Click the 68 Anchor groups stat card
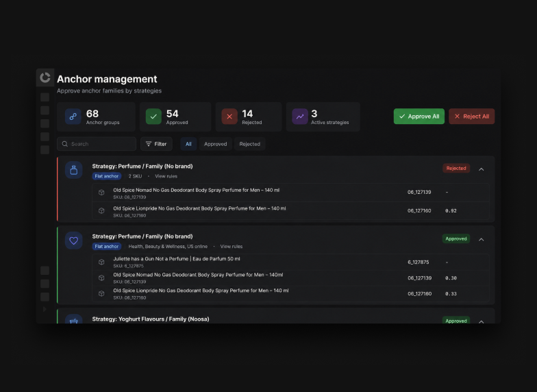This screenshot has width=537, height=392. tap(96, 117)
